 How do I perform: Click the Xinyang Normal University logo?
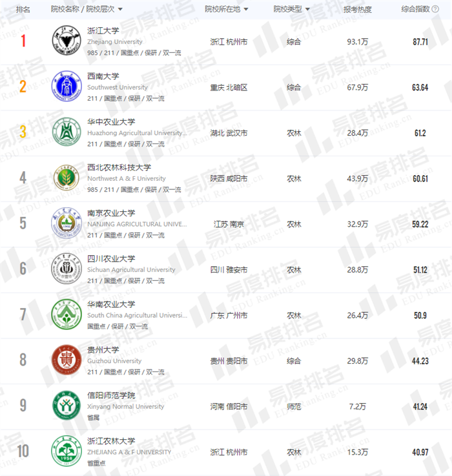click(x=65, y=406)
